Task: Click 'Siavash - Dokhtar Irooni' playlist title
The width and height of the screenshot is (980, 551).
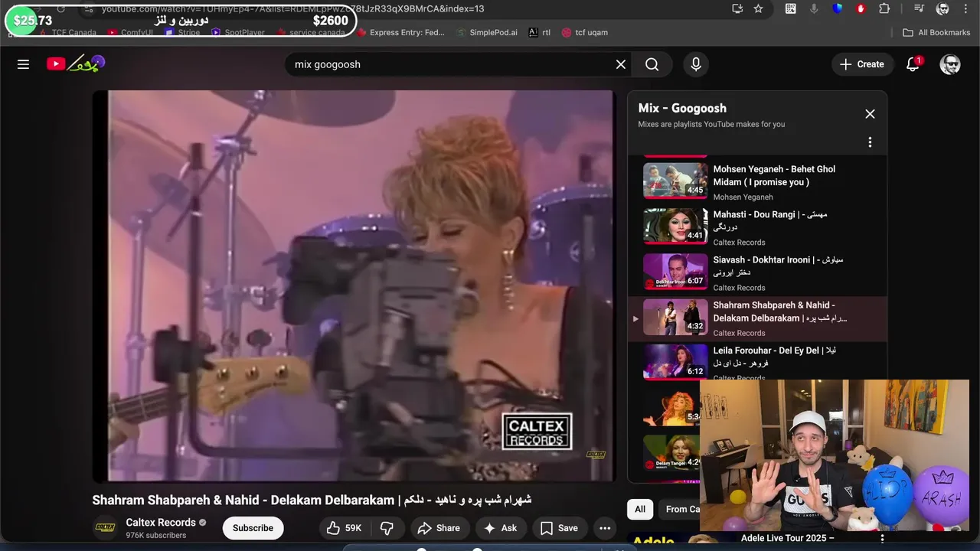Action: pos(778,266)
